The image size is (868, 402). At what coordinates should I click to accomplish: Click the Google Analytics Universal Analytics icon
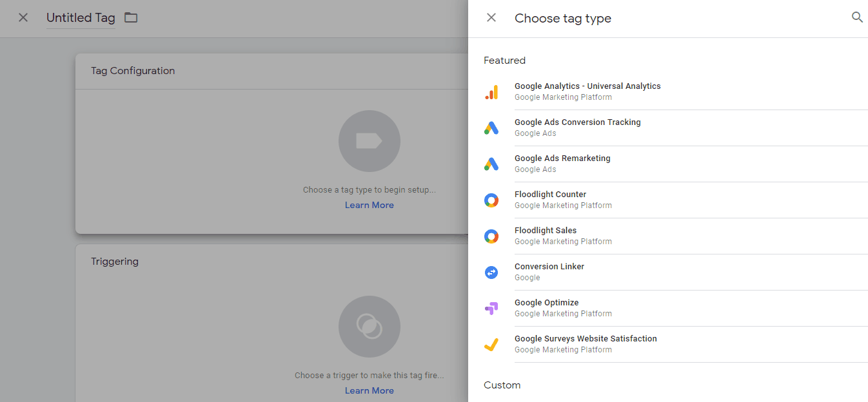(x=491, y=92)
